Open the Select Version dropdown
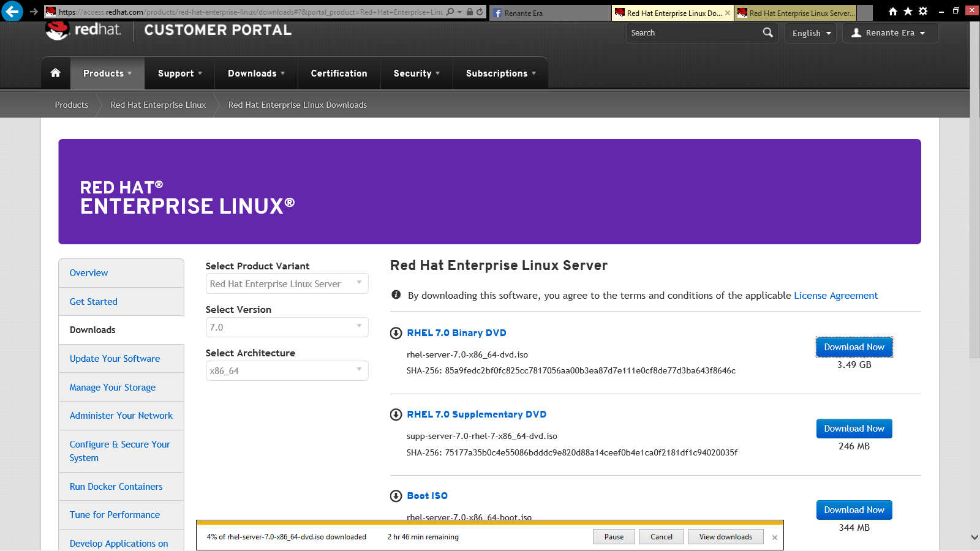980x551 pixels. pyautogui.click(x=287, y=327)
